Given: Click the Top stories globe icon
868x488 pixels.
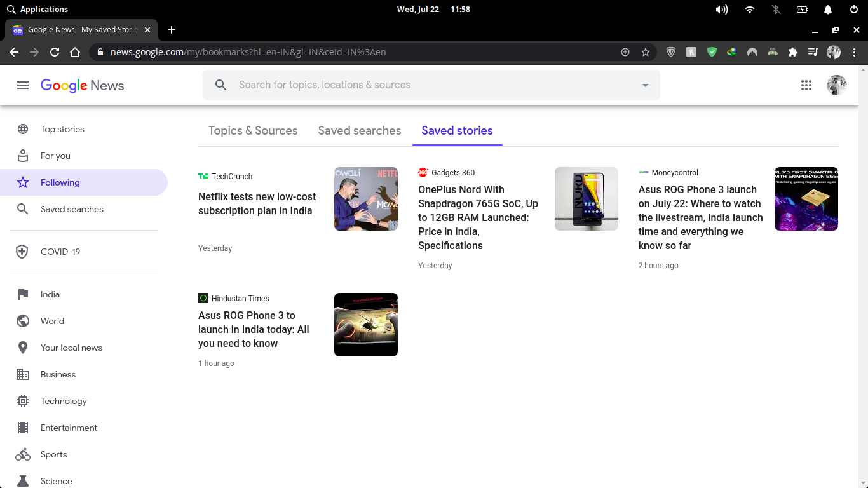Looking at the screenshot, I should pyautogui.click(x=23, y=129).
